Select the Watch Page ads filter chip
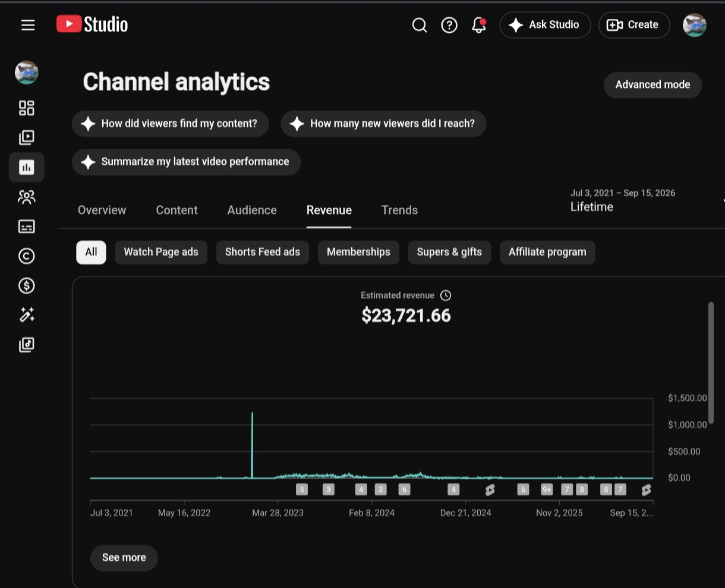Image resolution: width=725 pixels, height=588 pixels. pos(161,252)
